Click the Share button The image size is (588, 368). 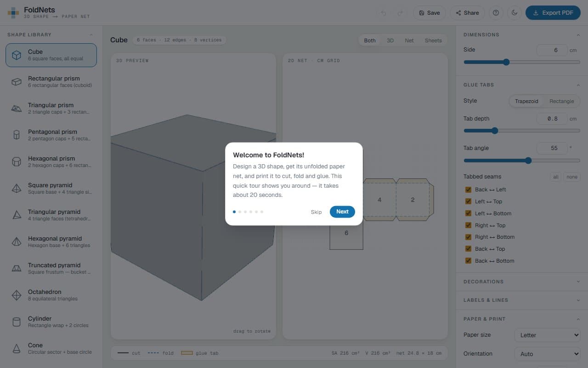(x=467, y=13)
